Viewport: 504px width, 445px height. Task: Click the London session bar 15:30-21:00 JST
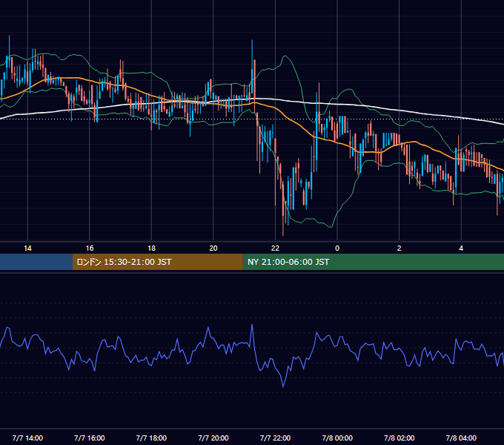(157, 262)
